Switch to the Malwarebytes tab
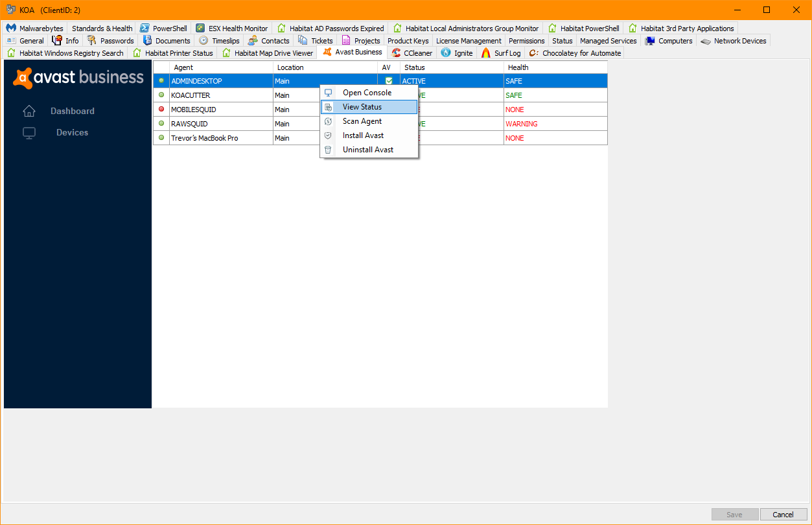The height and width of the screenshot is (525, 812). coord(36,29)
